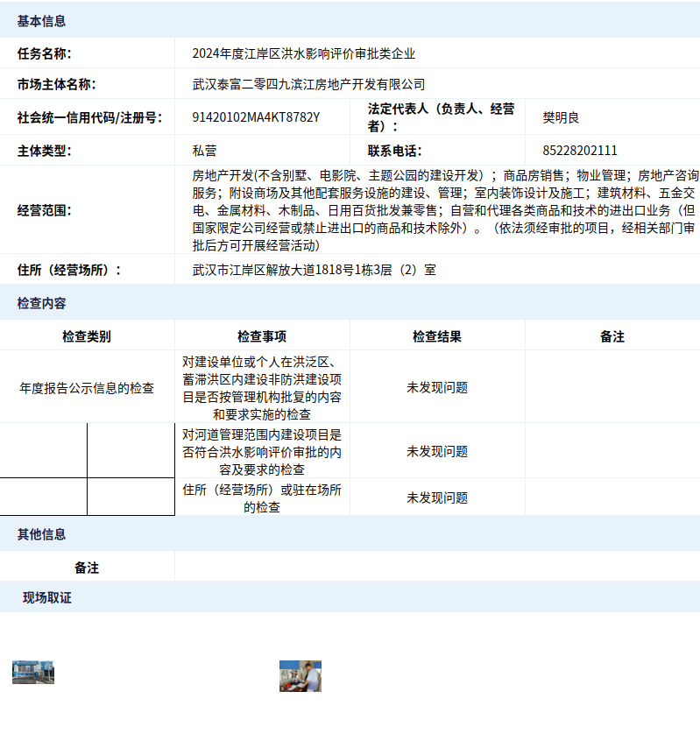The image size is (700, 741).
Task: Click legal representative name 樊明良
Action: coord(561,117)
